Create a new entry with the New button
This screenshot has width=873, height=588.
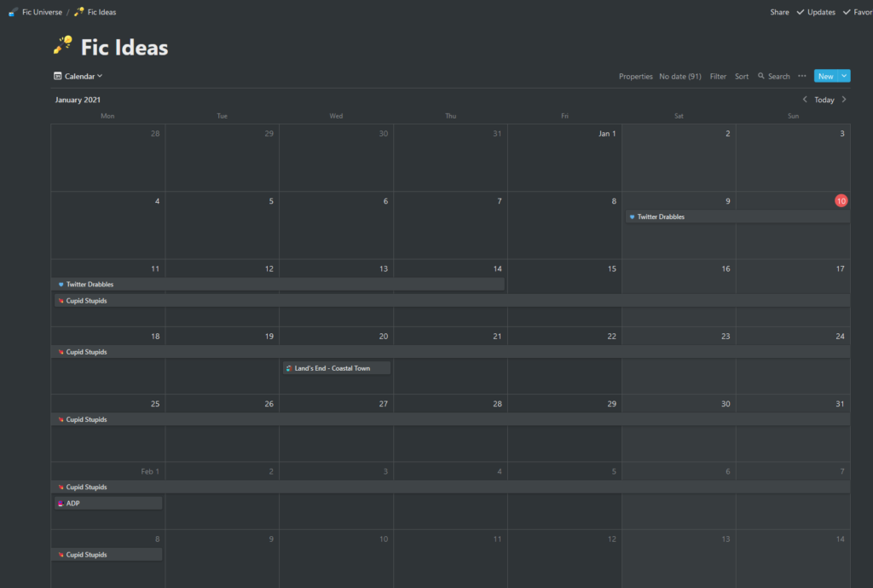point(825,76)
